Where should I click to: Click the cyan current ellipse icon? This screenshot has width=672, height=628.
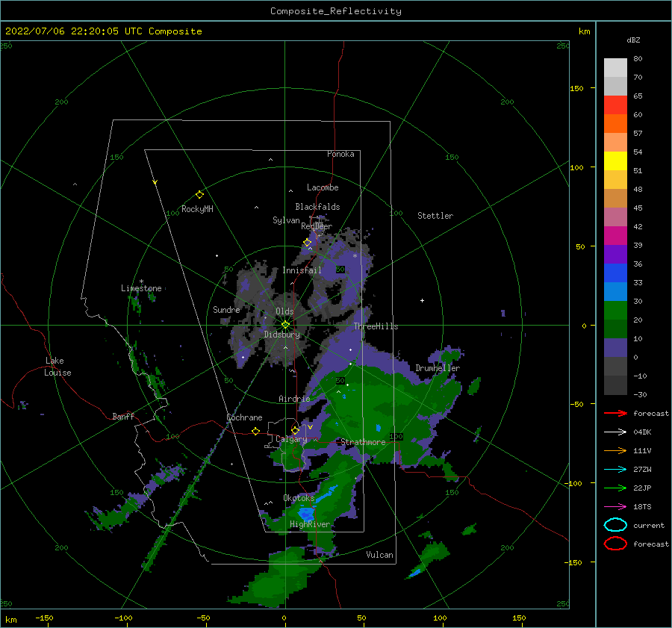615,525
